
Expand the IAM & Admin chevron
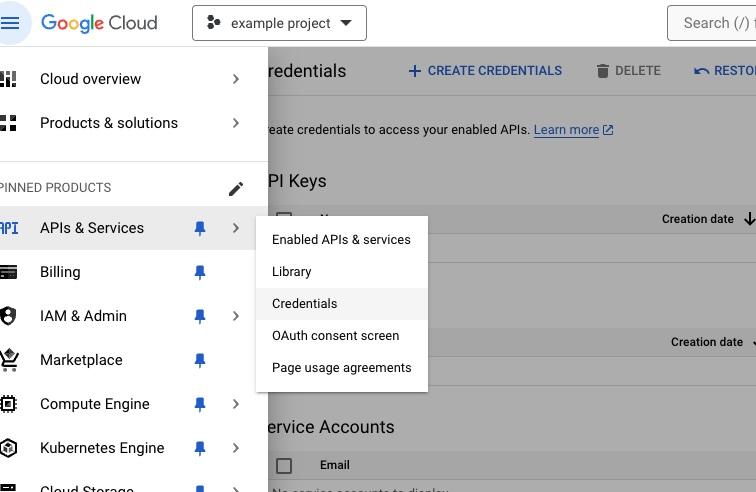(x=236, y=316)
